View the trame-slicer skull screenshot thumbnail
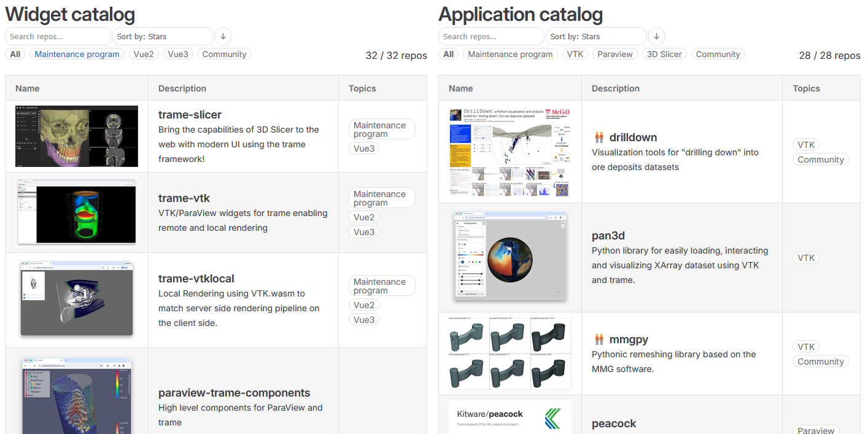Screen dimensions: 868x434 click(77, 136)
